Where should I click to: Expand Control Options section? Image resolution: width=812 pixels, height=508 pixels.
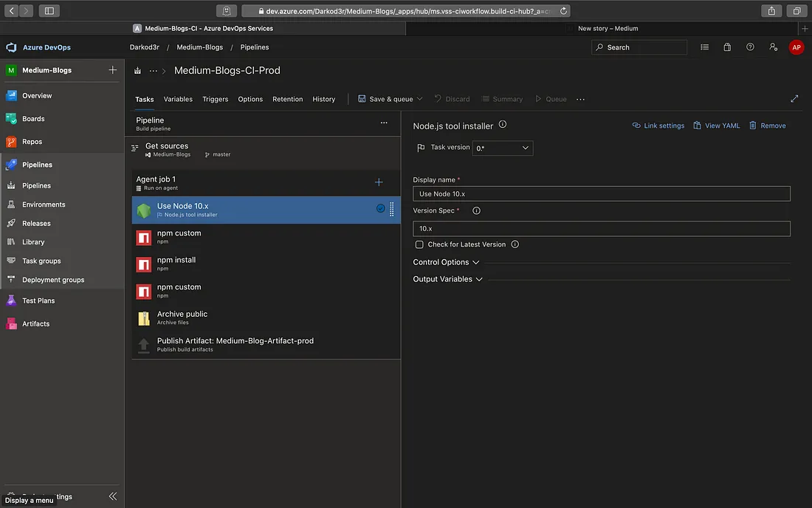tap(446, 262)
